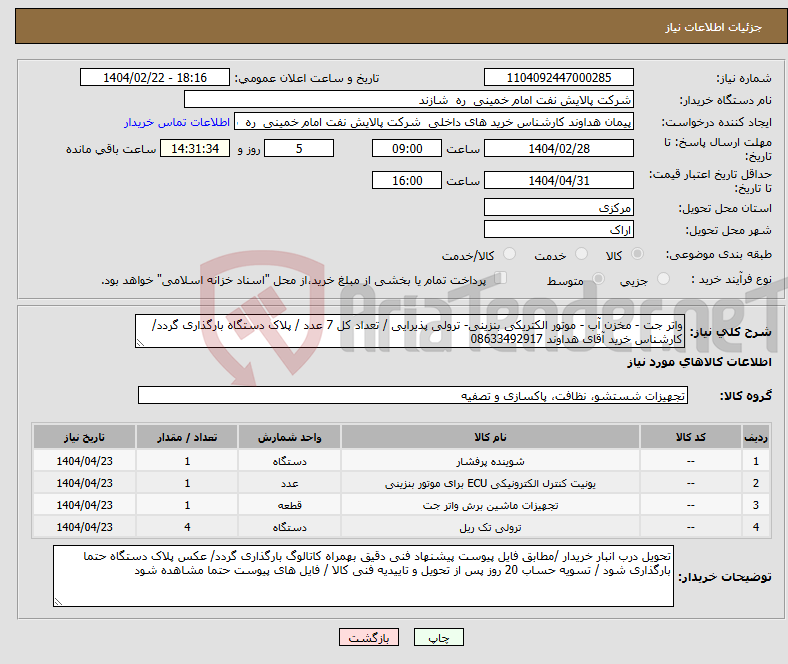Click the item ترولی تک ریل
The height and width of the screenshot is (664, 788).
[490, 527]
